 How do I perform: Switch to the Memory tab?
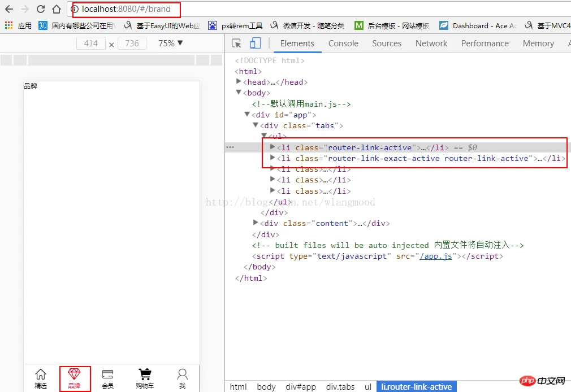click(x=538, y=43)
